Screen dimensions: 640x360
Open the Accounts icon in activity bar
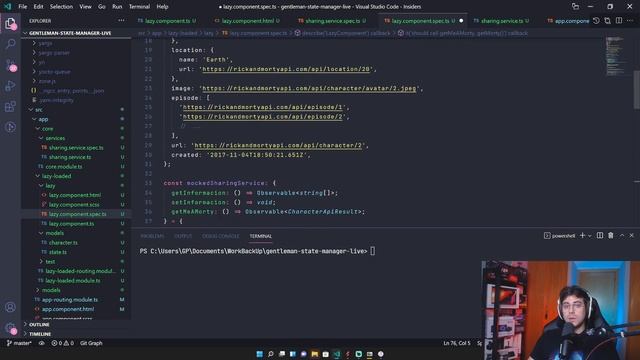coord(10,307)
